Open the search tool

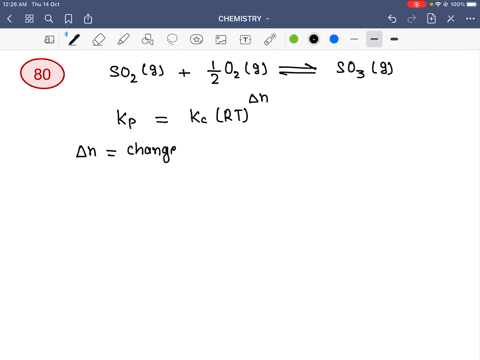(49, 19)
